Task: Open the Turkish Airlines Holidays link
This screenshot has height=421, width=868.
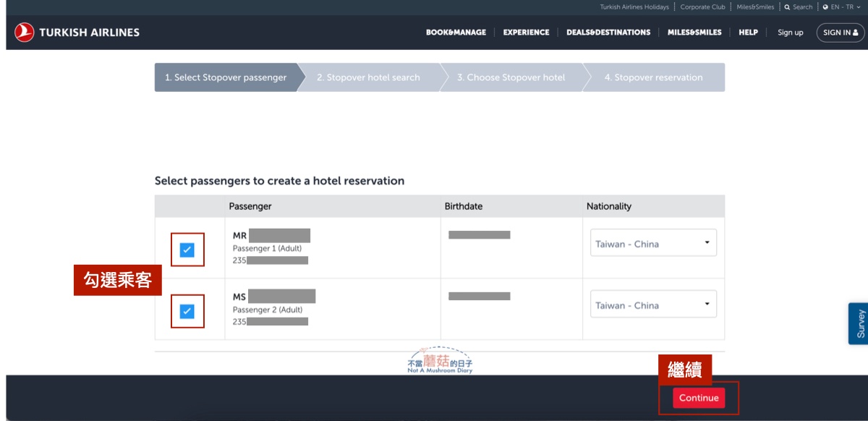Action: point(634,7)
